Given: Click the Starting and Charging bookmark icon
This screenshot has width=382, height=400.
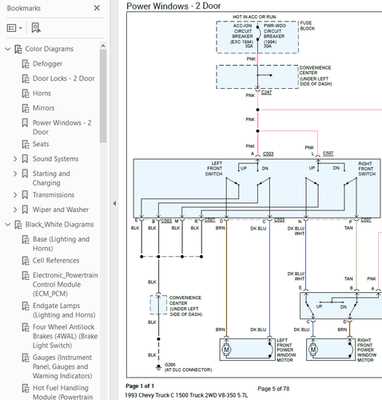Looking at the screenshot, I should (25, 173).
